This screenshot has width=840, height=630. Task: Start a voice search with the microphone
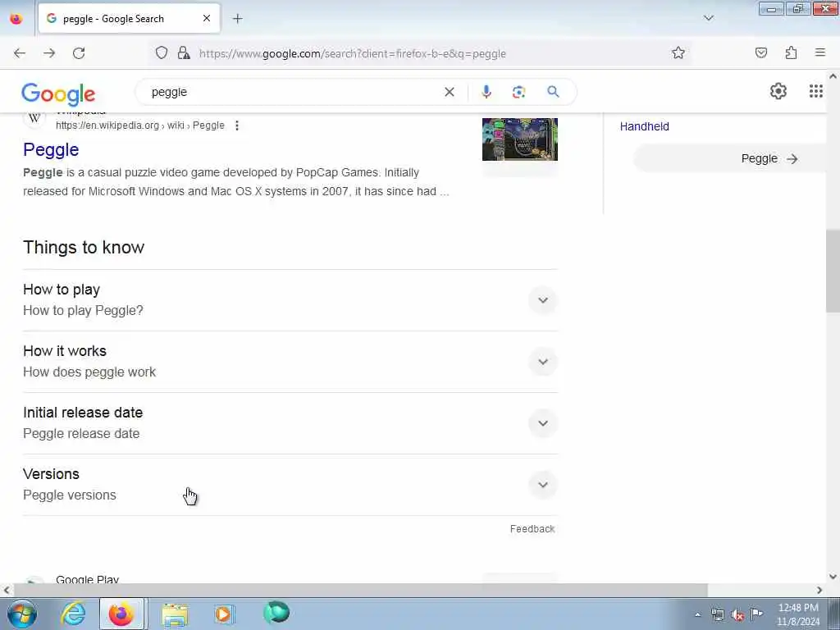tap(486, 92)
